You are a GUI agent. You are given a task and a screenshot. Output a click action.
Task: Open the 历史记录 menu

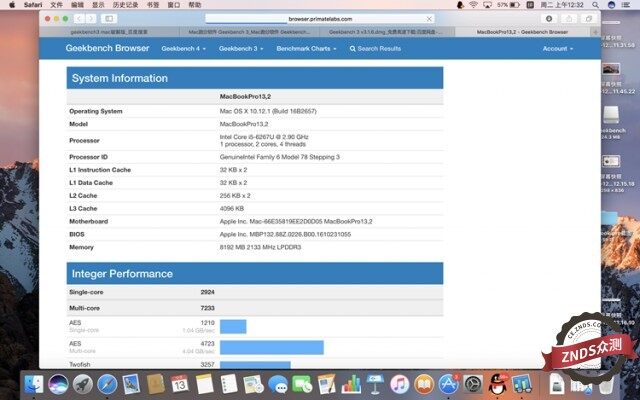(x=125, y=5)
